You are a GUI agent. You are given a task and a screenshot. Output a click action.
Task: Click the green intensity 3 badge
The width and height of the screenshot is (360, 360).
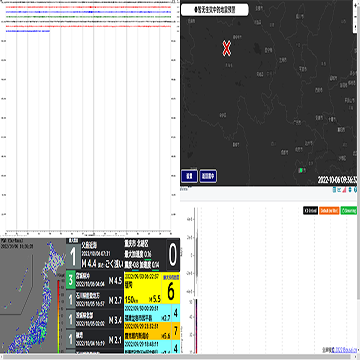(70, 280)
